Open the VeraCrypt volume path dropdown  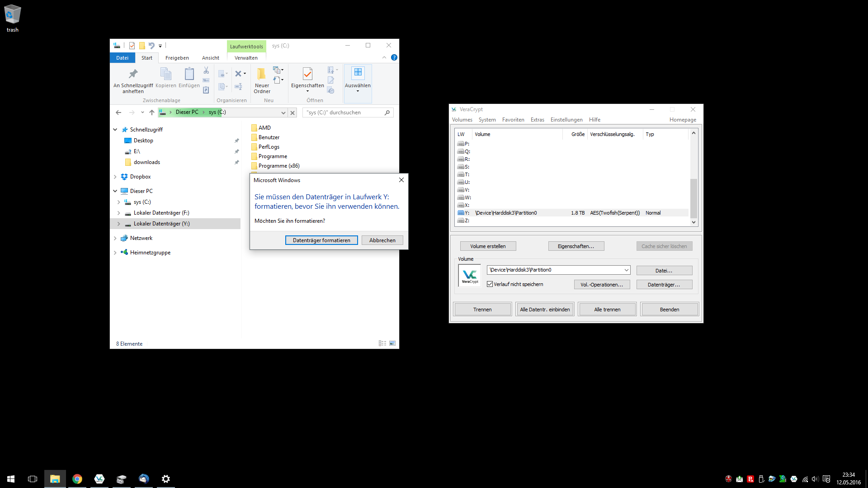[626, 270]
